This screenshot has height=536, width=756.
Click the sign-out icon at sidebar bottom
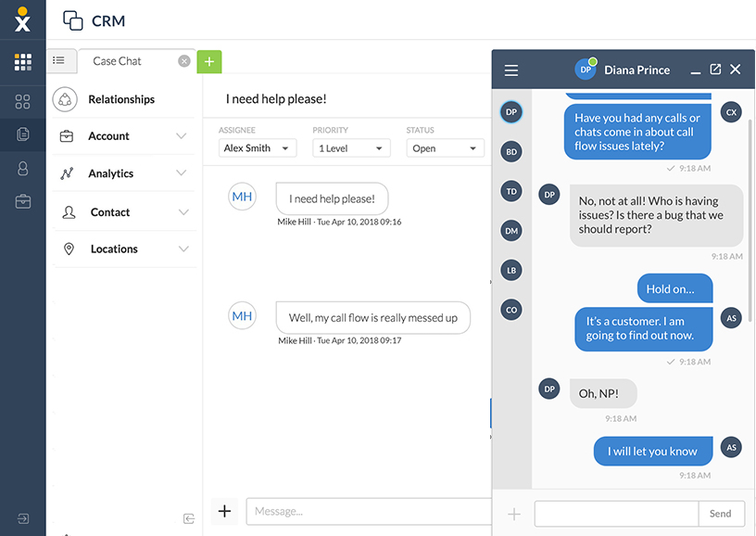click(x=22, y=518)
